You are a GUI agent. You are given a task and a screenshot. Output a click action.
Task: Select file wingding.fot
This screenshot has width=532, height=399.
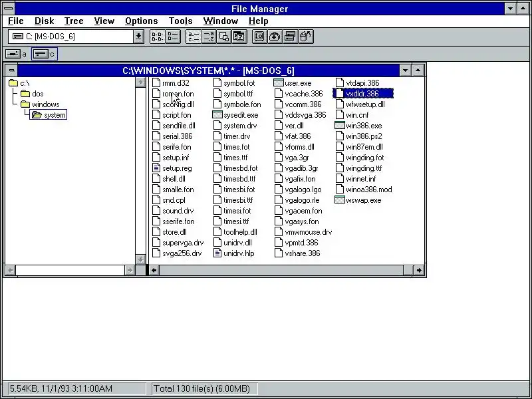coord(364,158)
